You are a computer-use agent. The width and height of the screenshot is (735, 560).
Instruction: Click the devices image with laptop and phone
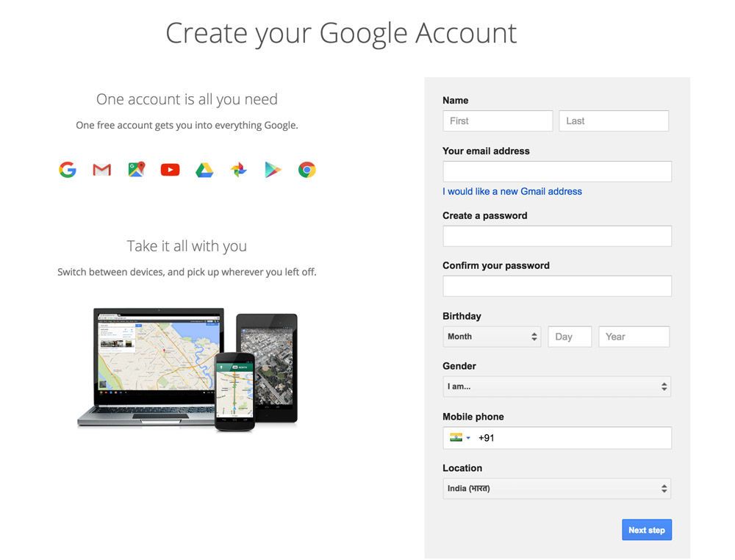pyautogui.click(x=187, y=369)
